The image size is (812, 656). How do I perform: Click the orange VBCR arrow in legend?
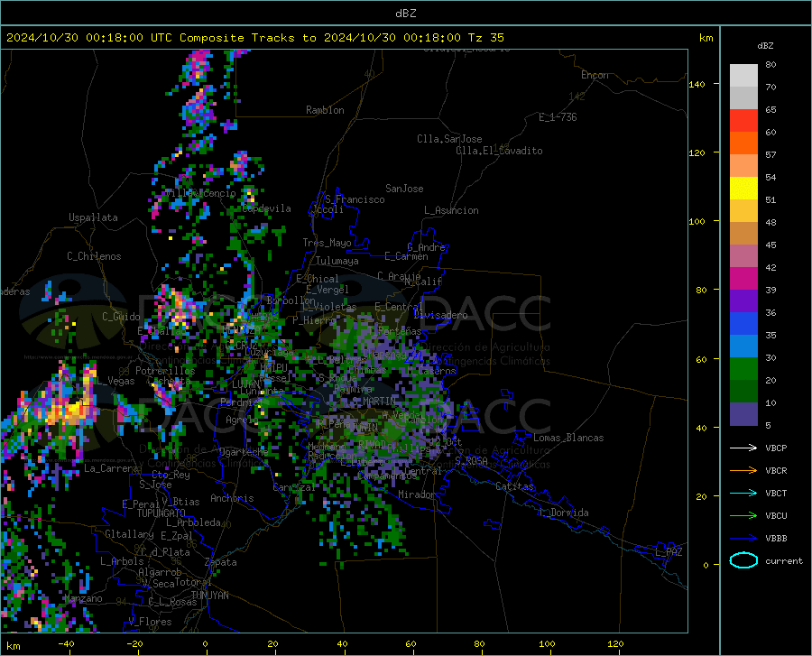click(x=743, y=470)
